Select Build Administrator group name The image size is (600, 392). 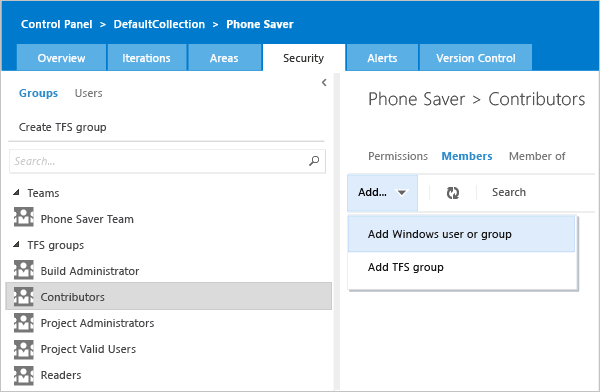90,271
